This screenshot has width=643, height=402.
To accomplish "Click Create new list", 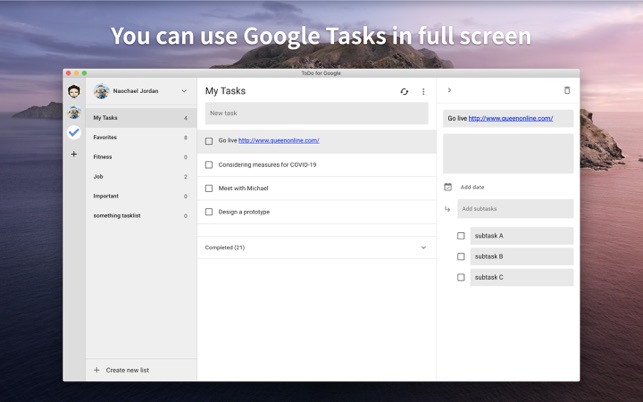I will 127,370.
